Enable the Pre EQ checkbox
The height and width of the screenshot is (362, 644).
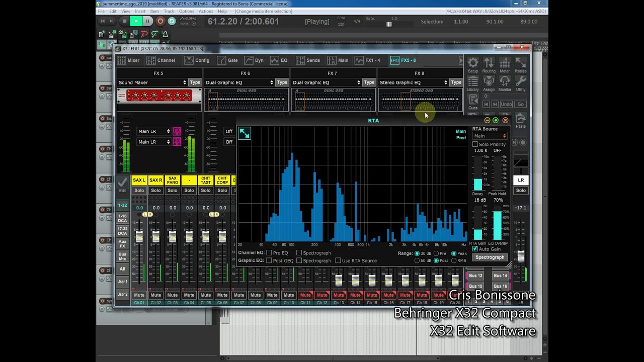[269, 253]
